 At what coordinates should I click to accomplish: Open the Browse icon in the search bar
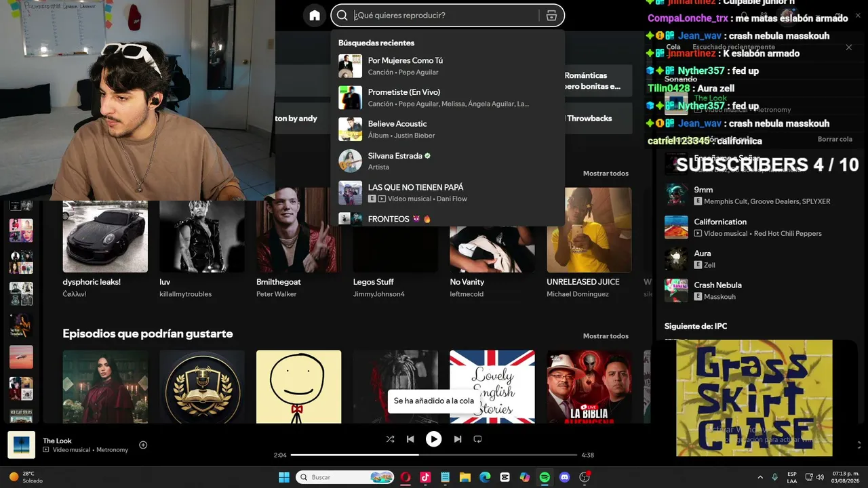[551, 16]
